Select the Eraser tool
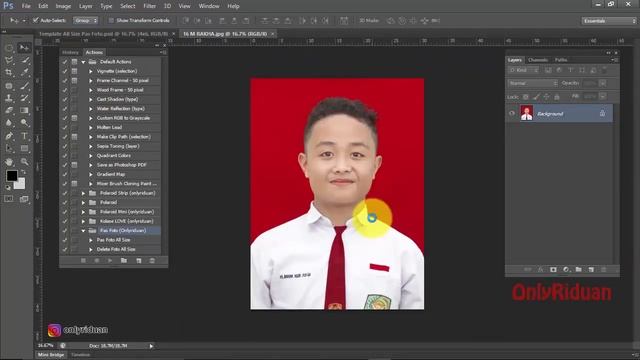Viewport: 640px width, 360px height. tap(9, 110)
